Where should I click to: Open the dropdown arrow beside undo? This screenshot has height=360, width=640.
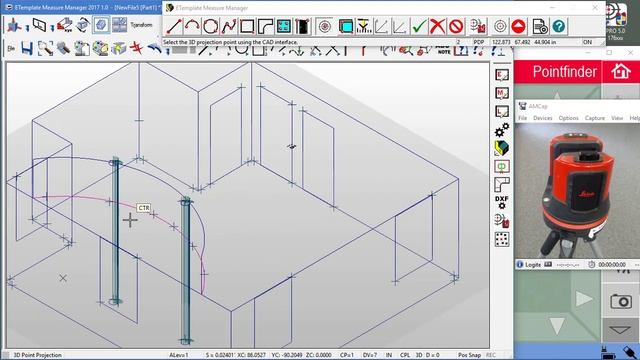click(x=167, y=51)
